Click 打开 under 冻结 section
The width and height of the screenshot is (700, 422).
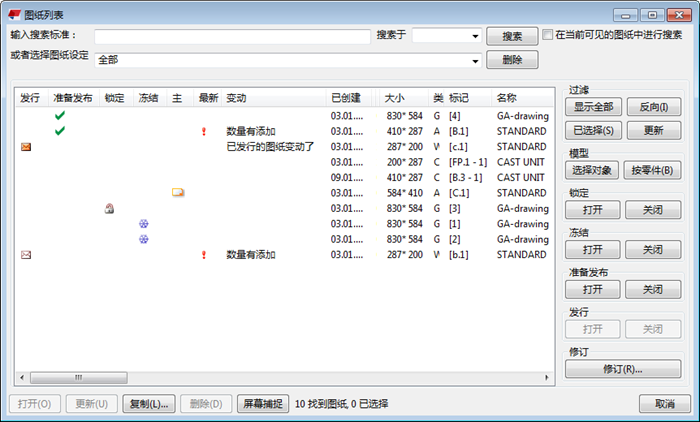click(x=592, y=250)
